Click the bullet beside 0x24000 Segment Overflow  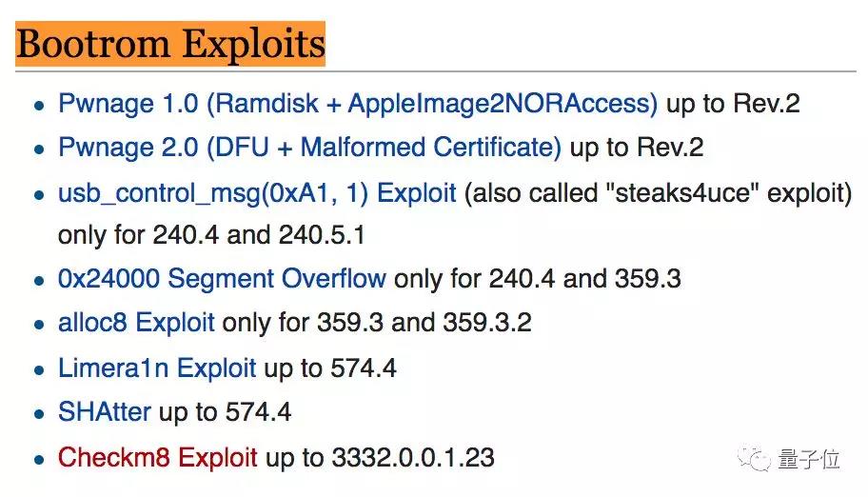pyautogui.click(x=39, y=280)
